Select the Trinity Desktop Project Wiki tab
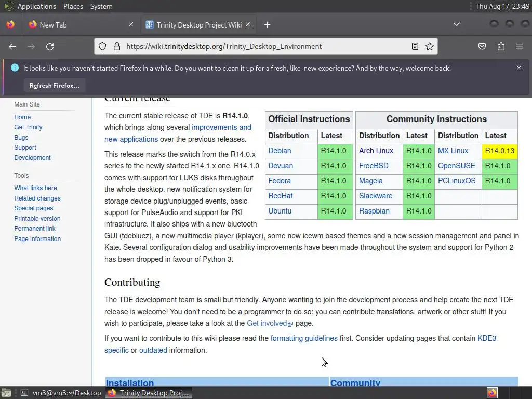The width and height of the screenshot is (532, 399). coord(198,25)
